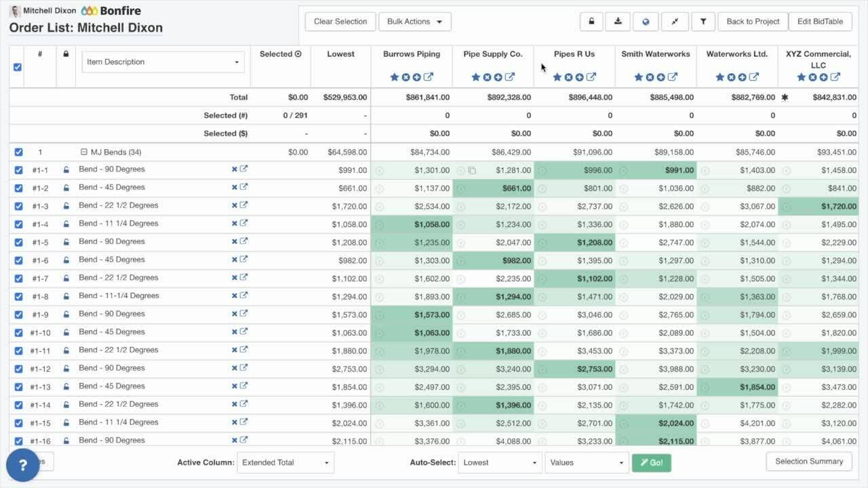Click the Bonfire logo
The width and height of the screenshot is (868, 488).
point(111,11)
